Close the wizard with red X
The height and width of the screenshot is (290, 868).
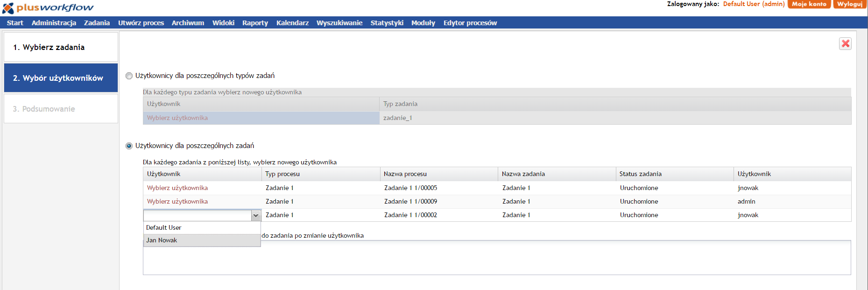pyautogui.click(x=845, y=43)
